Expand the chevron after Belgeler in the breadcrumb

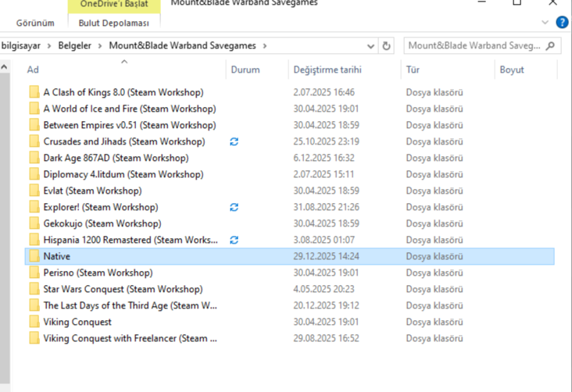click(x=100, y=46)
